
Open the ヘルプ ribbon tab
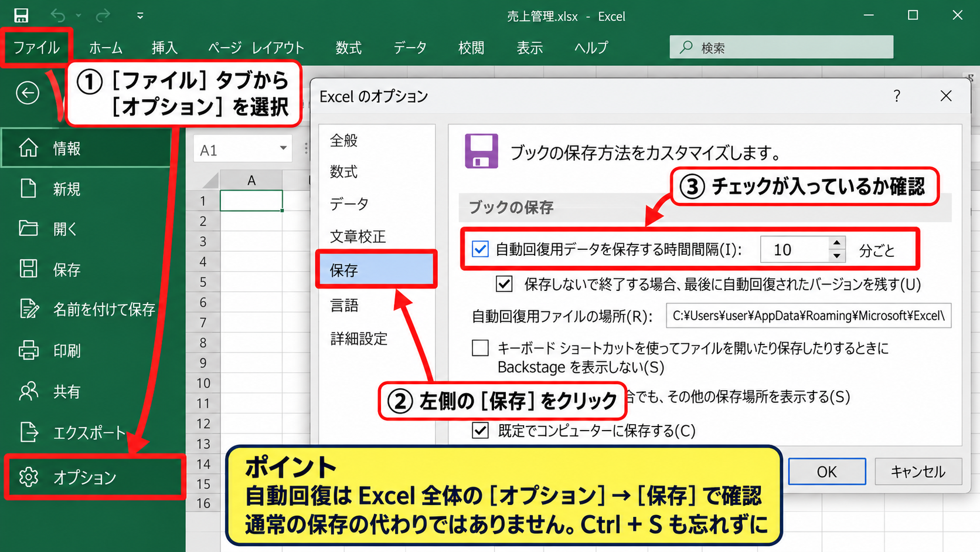pyautogui.click(x=591, y=48)
